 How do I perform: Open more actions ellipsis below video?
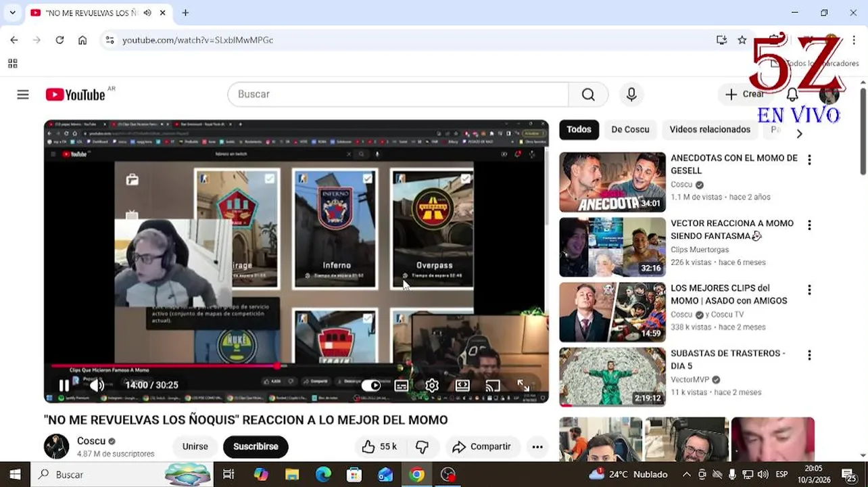[x=537, y=446]
